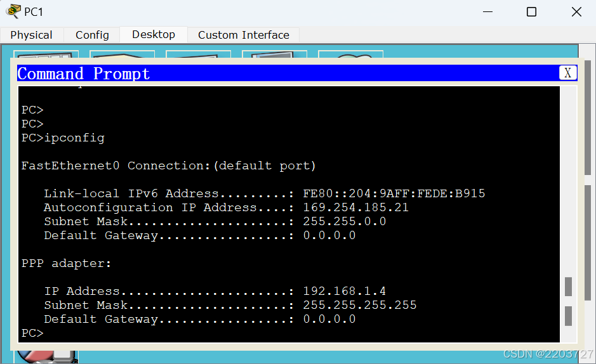This screenshot has width=596, height=364.
Task: Click the autoconfiguration IP 169.254.185.21
Action: tap(355, 207)
